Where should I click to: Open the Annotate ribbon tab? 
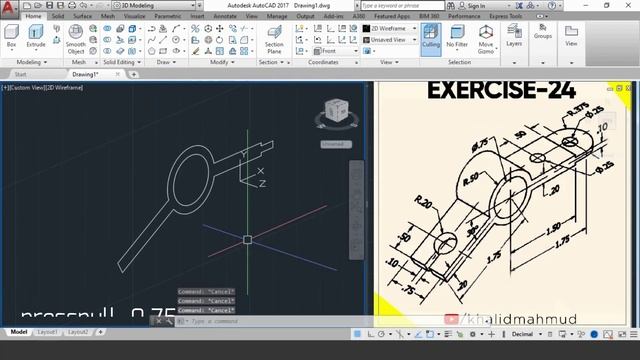225,16
